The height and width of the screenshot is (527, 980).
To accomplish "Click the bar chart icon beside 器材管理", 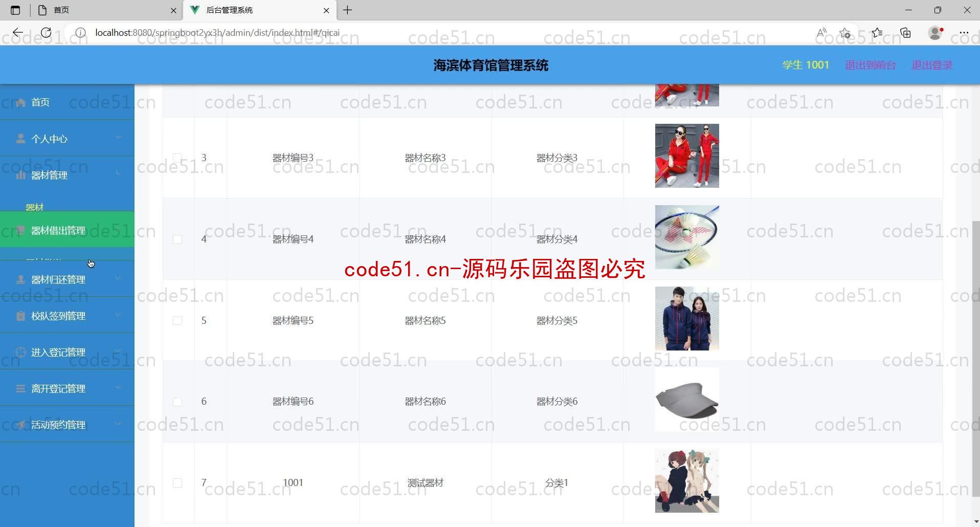I will (21, 175).
